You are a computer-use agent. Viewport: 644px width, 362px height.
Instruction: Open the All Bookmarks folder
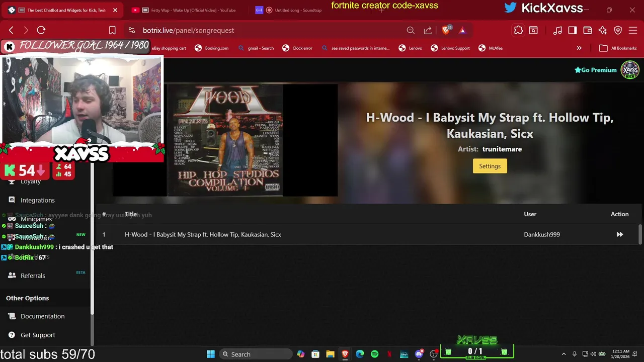(618, 48)
